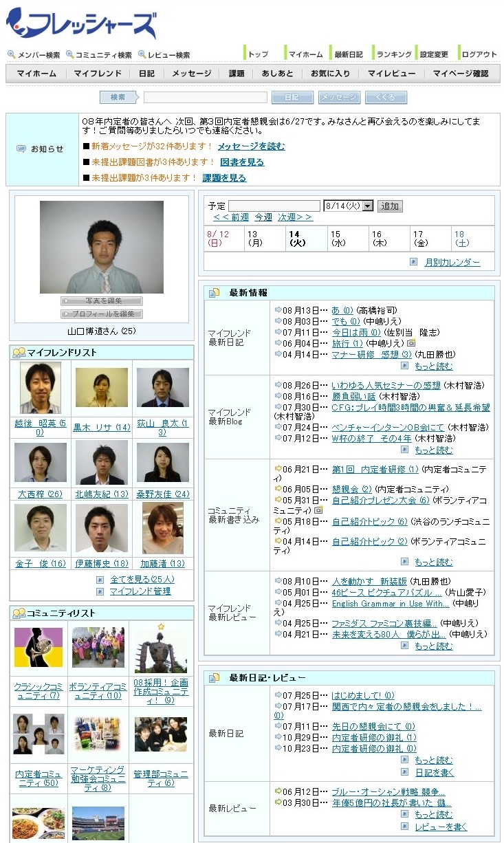This screenshot has height=843, width=504.
Task: Open 管理部コミュニティ thumbnail image
Action: pyautogui.click(x=161, y=734)
